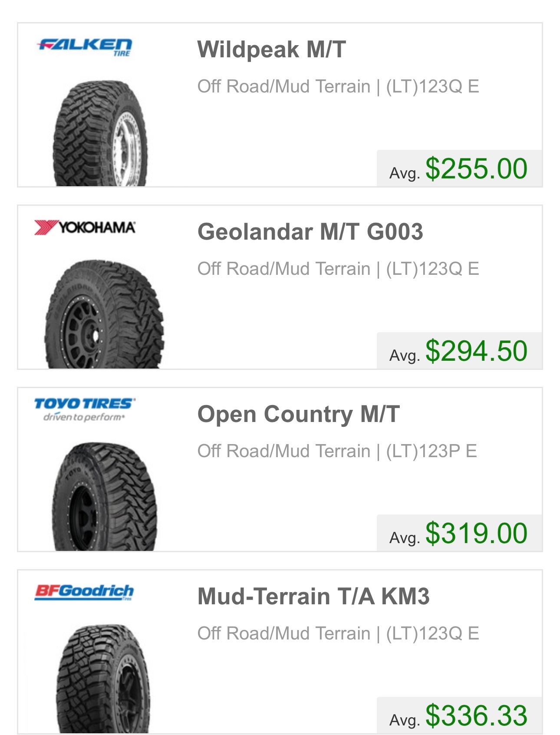Image resolution: width=560 pixels, height=735 pixels.
Task: Open the Mud-Terrain T/A KM3 title
Action: (313, 596)
